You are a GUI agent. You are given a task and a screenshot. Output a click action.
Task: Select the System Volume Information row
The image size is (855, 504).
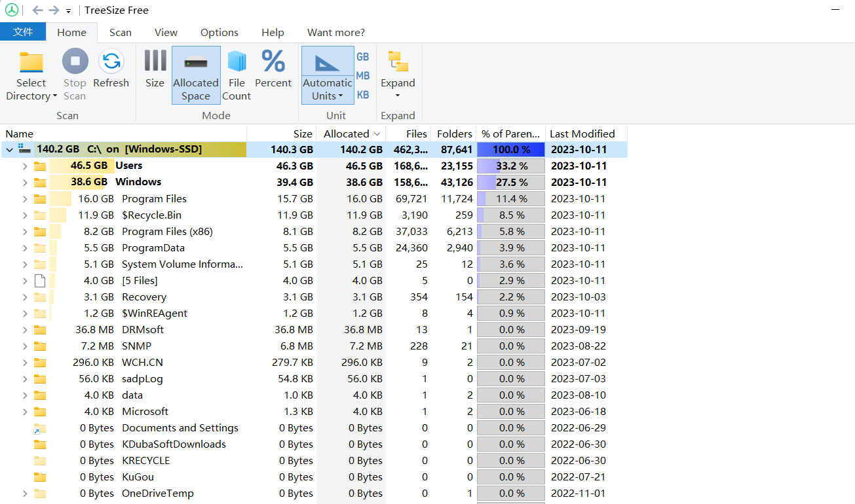point(314,264)
